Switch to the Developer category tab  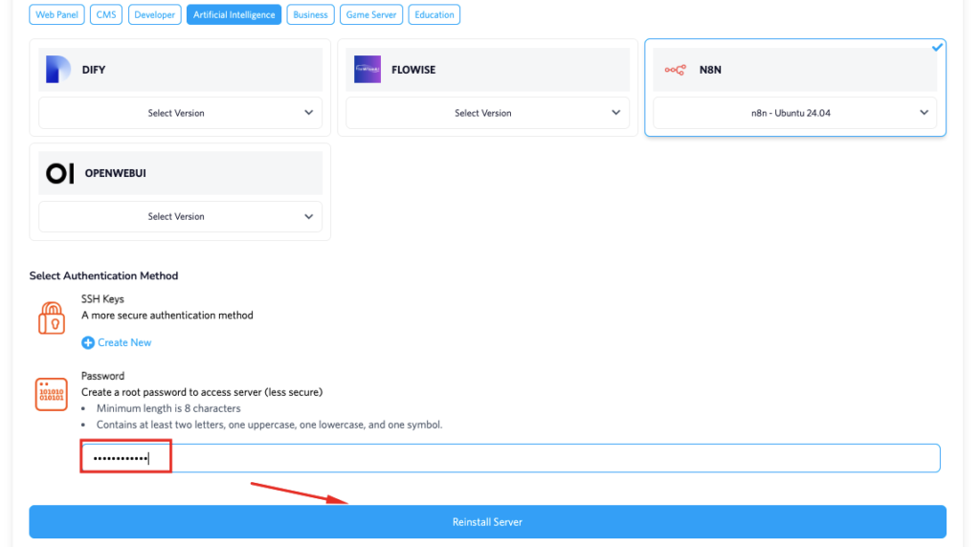pos(154,14)
